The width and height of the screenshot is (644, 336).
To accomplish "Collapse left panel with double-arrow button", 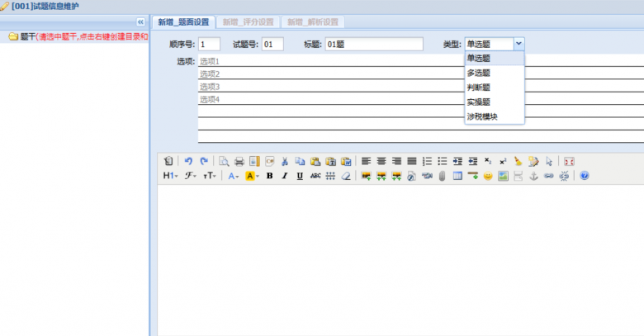I will click(140, 21).
